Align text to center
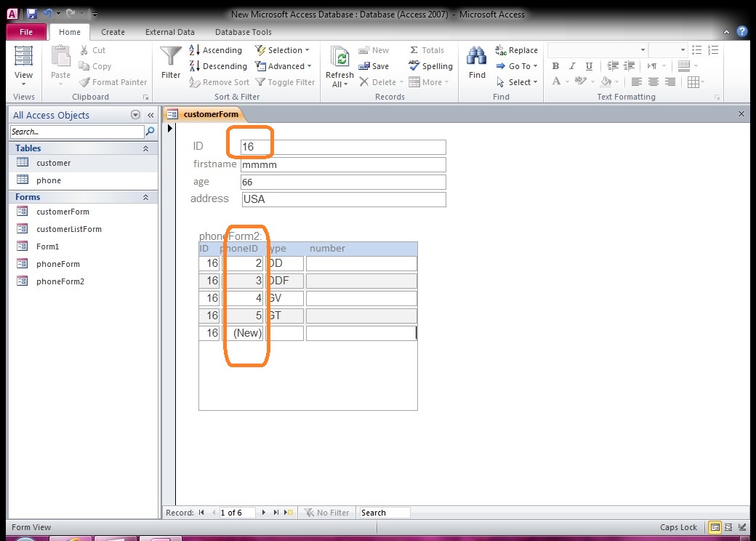 click(654, 82)
